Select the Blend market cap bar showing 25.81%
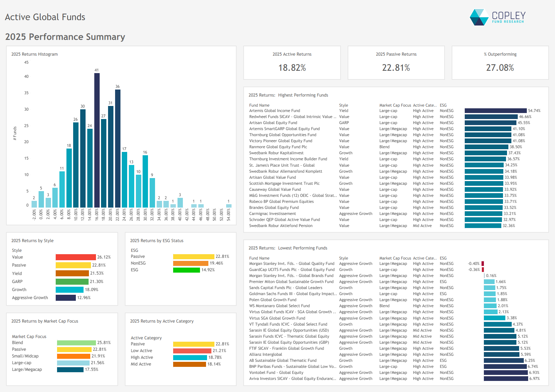 click(76, 343)
